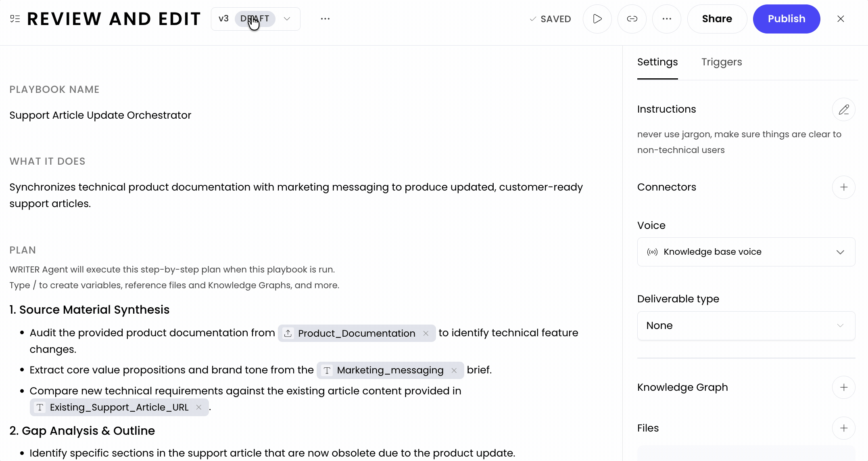This screenshot has height=461, width=868.
Task: Add files with the plus icon
Action: coord(843,428)
